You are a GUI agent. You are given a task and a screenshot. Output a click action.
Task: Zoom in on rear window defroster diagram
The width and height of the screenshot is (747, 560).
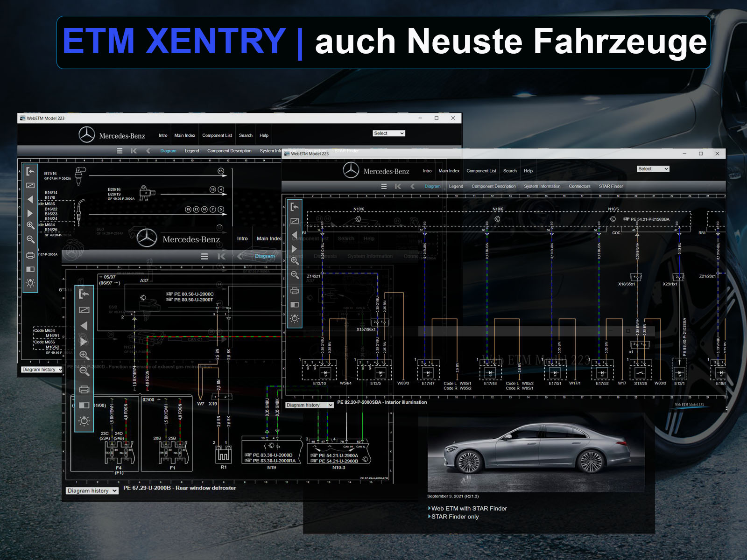pos(84,356)
